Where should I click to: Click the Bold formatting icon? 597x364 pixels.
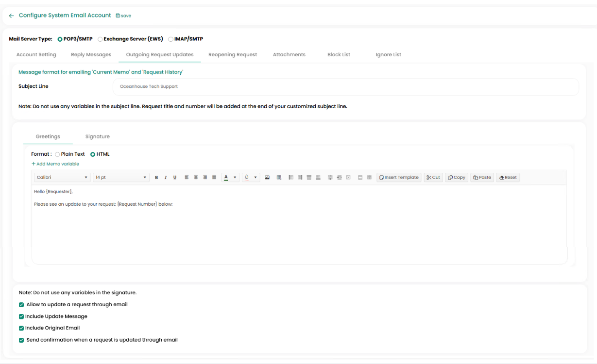coord(156,178)
